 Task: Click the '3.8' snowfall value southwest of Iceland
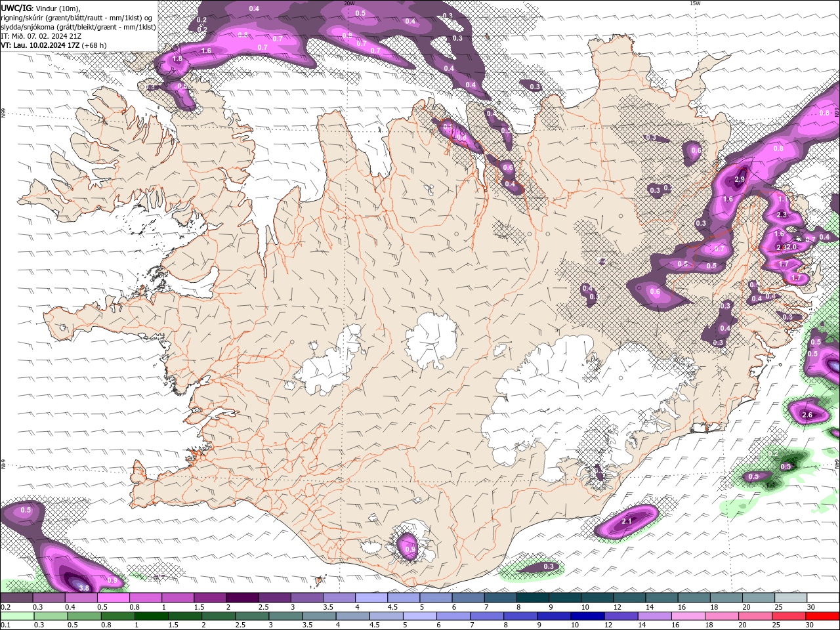pyautogui.click(x=84, y=588)
